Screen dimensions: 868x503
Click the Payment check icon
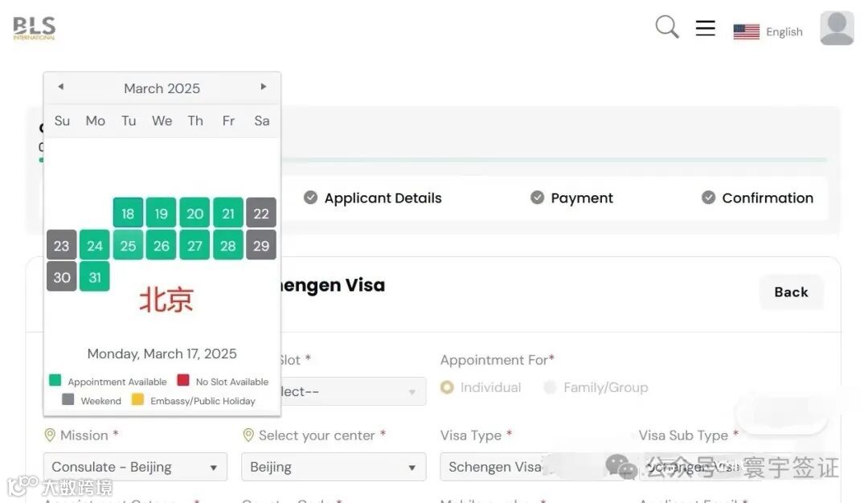click(x=537, y=198)
